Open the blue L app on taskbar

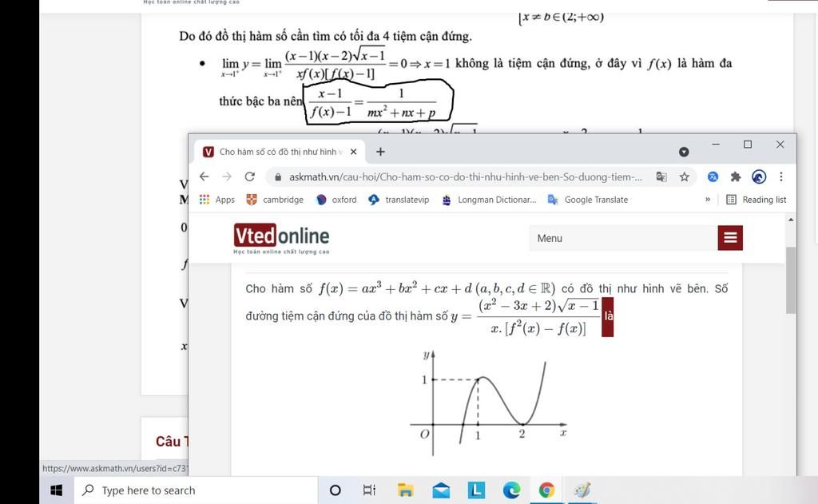(476, 490)
